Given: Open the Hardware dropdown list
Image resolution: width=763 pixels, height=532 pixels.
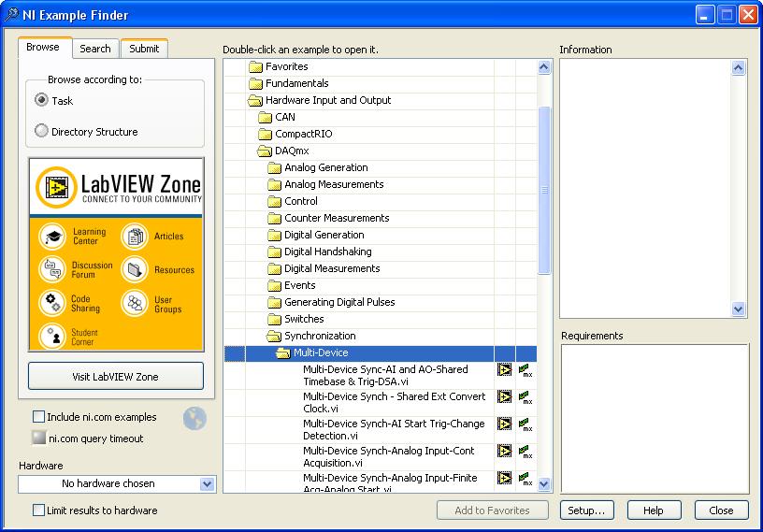Looking at the screenshot, I should 208,484.
